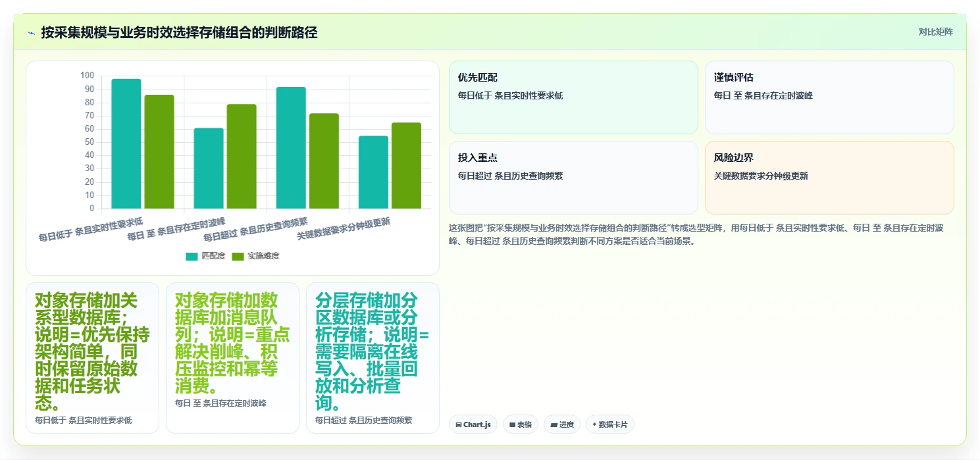Open the 进度 tag chip

click(x=562, y=424)
